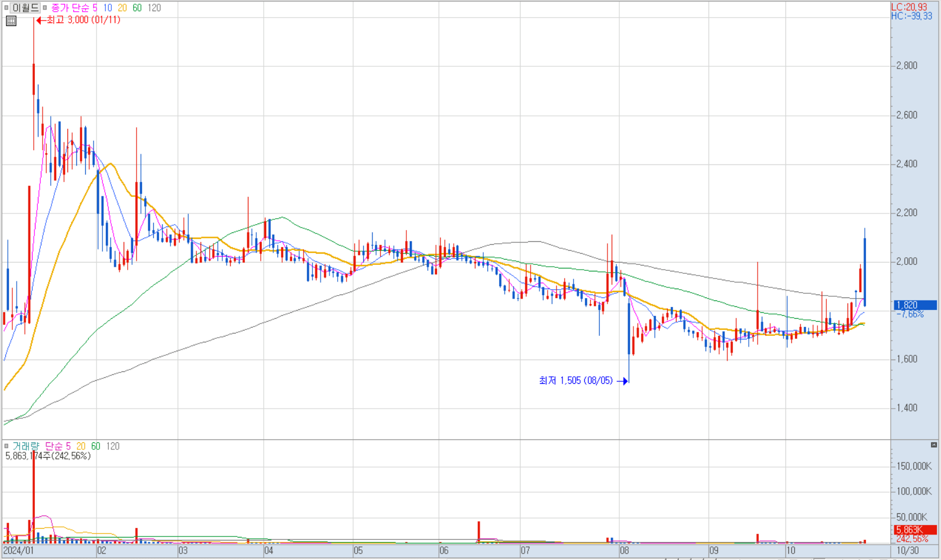This screenshot has height=560, width=941.
Task: Select the green 60 volume average label
Action: click(x=96, y=446)
